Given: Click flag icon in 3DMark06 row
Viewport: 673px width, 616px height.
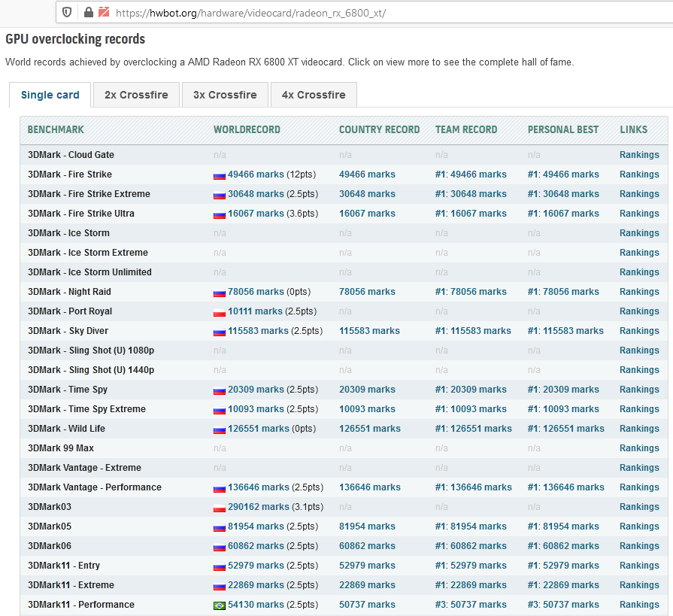Looking at the screenshot, I should click(220, 547).
